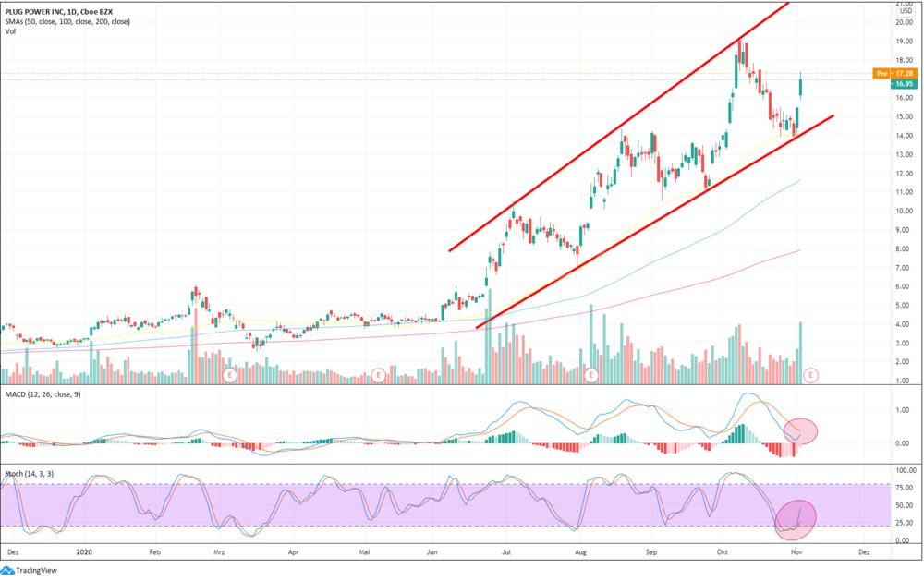
Task: Select the Vol indicator legend
Action: click(x=10, y=31)
